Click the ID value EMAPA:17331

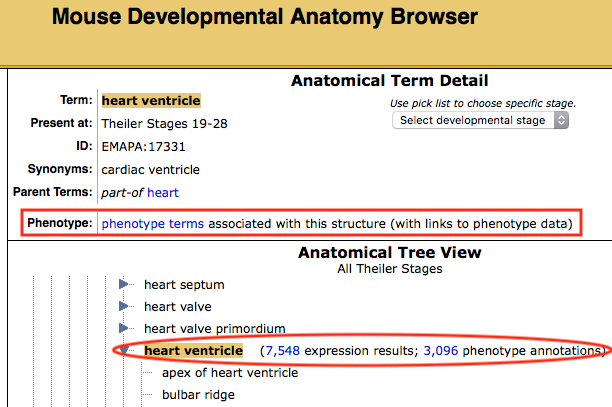click(x=143, y=147)
